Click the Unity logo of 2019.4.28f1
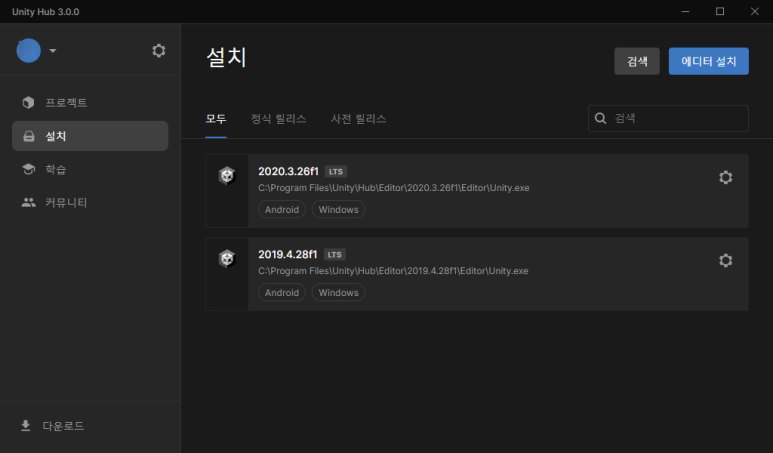 pos(227,258)
